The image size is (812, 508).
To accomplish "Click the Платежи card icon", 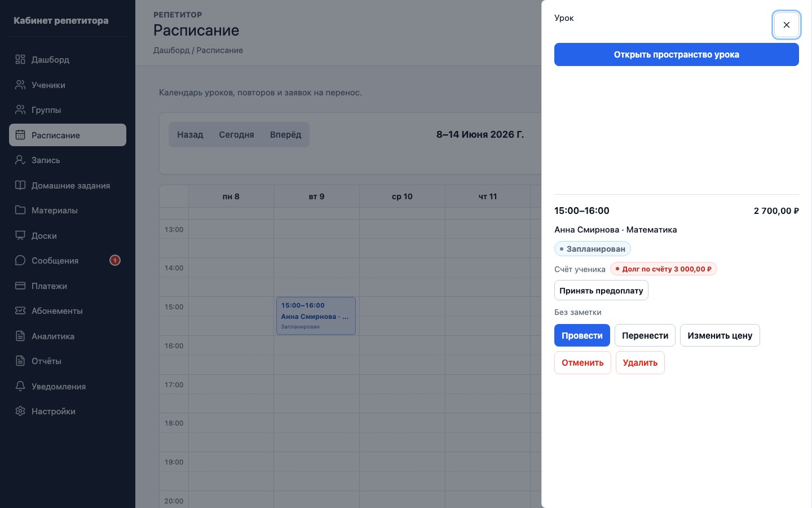I will pyautogui.click(x=20, y=286).
